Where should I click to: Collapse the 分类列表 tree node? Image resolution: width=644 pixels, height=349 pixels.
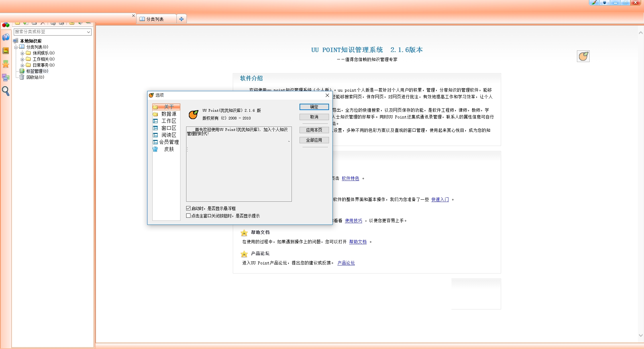coord(16,47)
